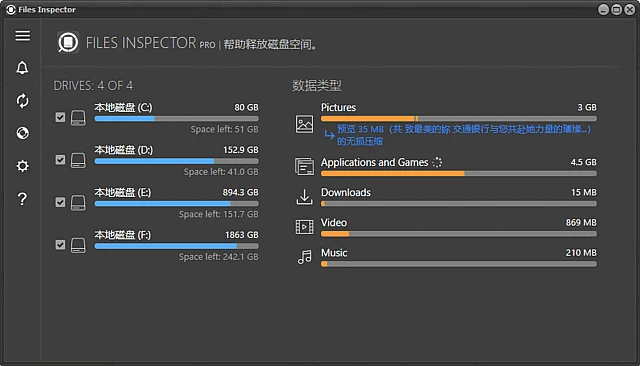Open notifications bell icon
The width and height of the screenshot is (640, 366).
tap(22, 68)
